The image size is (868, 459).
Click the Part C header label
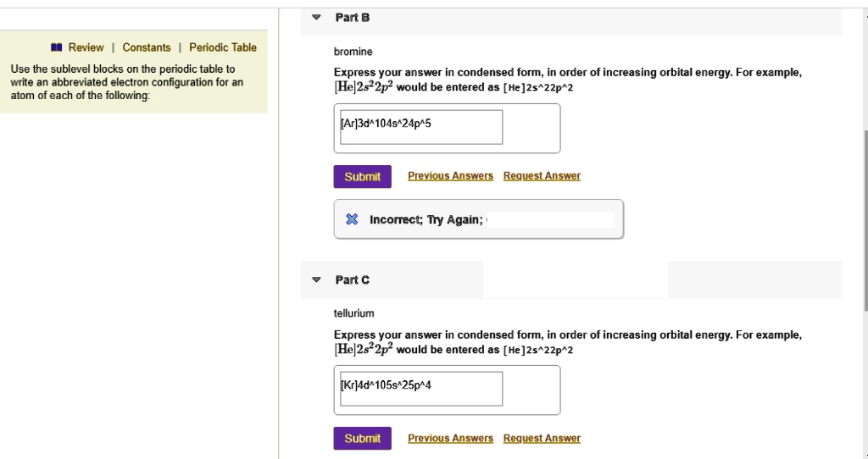352,279
